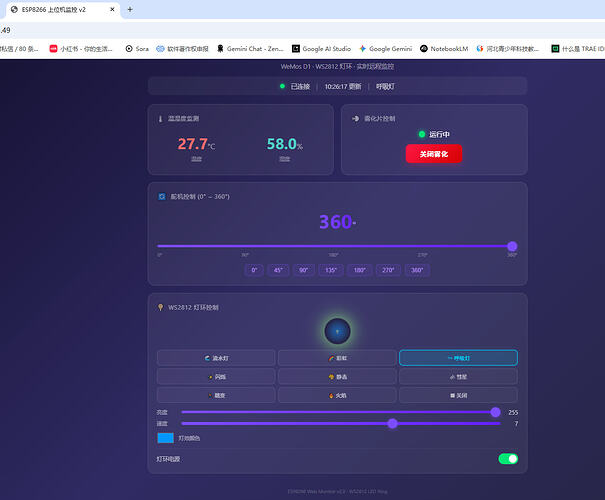Set servo to 135° preset
Screen dimensions: 605x500
point(331,270)
